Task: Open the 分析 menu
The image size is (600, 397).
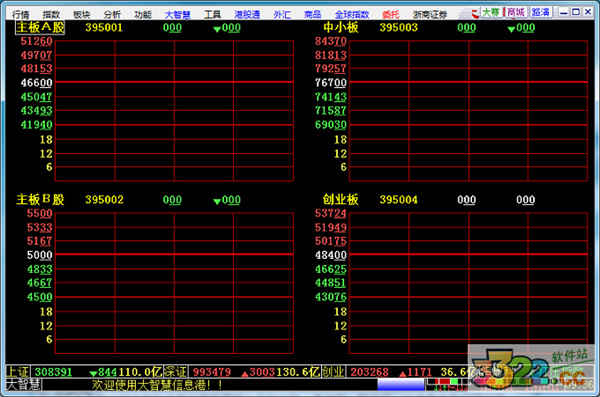Action: [112, 15]
